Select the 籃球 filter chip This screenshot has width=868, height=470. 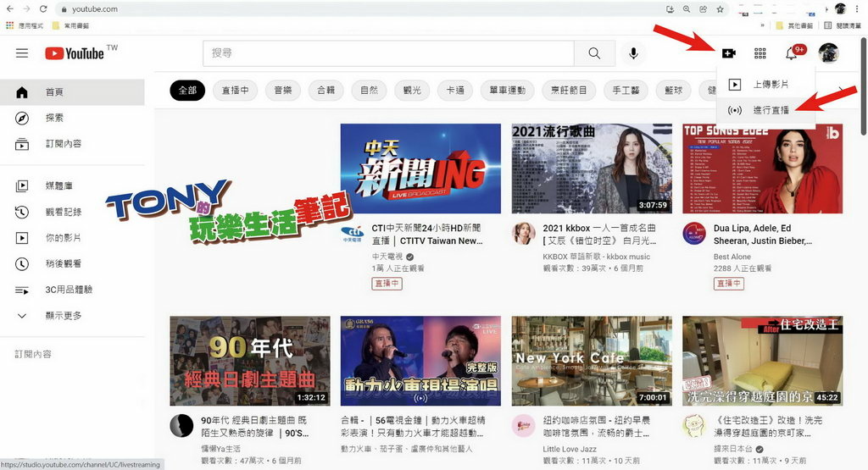coord(674,90)
